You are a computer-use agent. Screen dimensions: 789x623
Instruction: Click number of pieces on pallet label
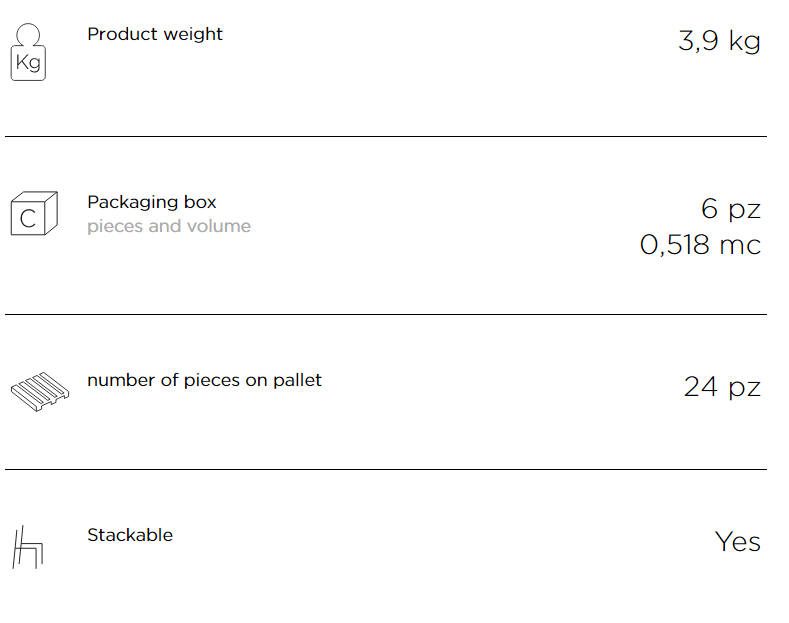(204, 380)
